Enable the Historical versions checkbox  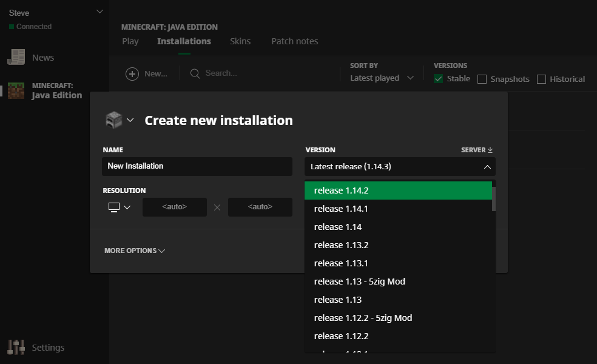pyautogui.click(x=542, y=79)
